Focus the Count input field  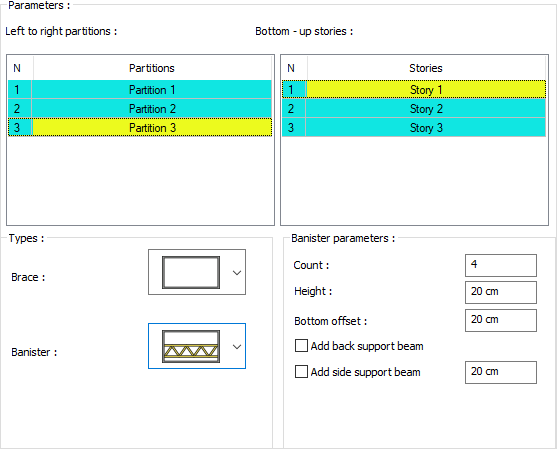coord(501,265)
